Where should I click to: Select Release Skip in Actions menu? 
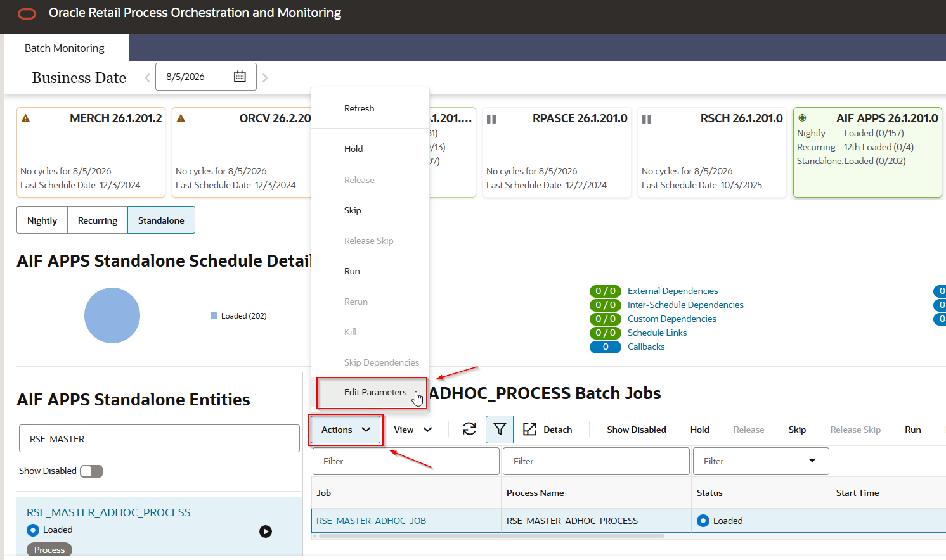(368, 241)
